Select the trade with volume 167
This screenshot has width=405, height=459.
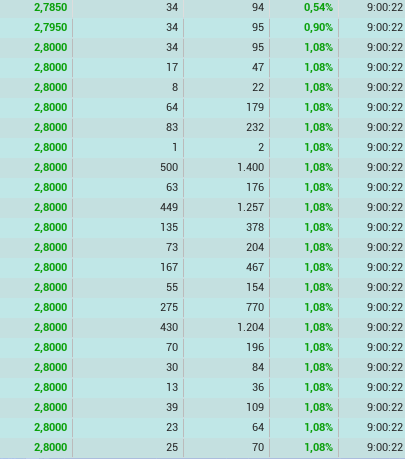click(202, 267)
